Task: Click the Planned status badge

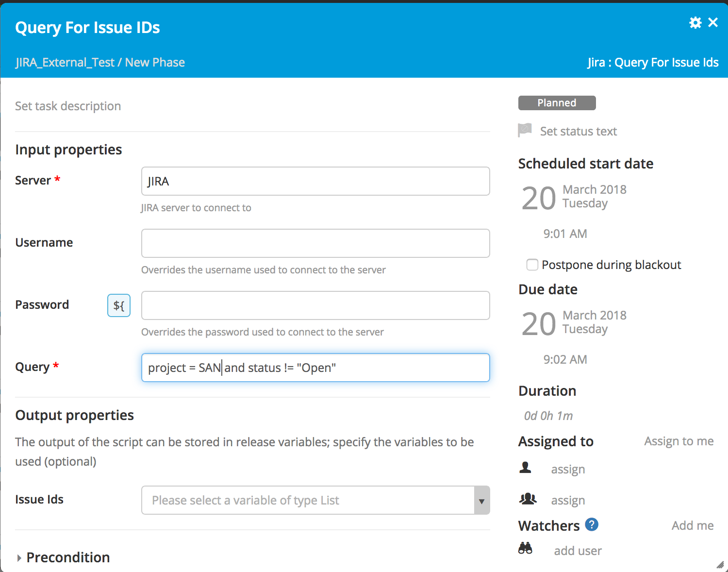Action: (557, 103)
